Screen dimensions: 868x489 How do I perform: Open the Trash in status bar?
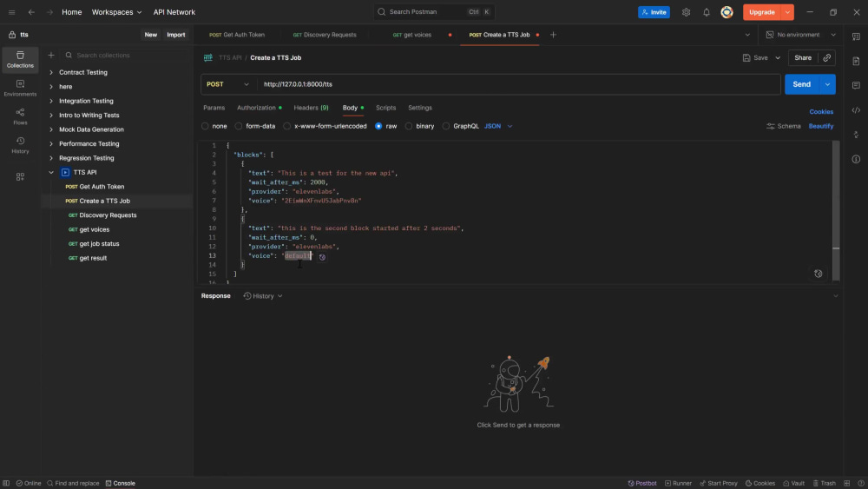click(825, 483)
